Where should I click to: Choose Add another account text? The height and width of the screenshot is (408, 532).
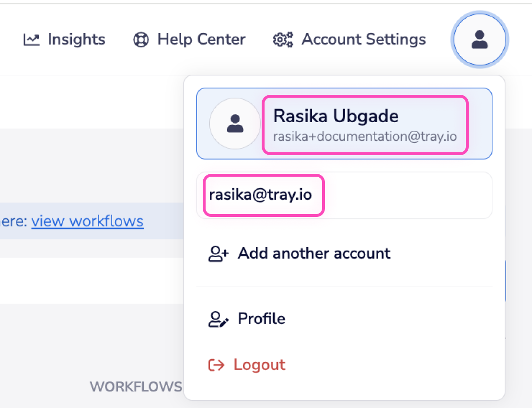(314, 253)
